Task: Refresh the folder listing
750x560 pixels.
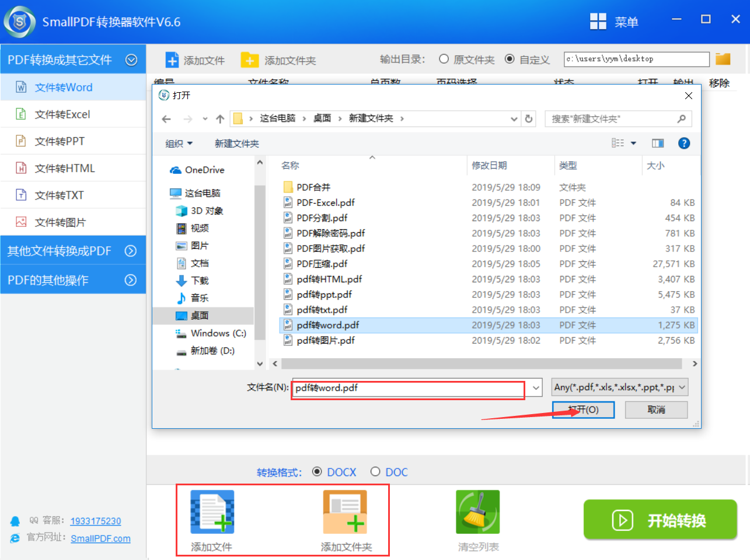Action: pyautogui.click(x=529, y=118)
